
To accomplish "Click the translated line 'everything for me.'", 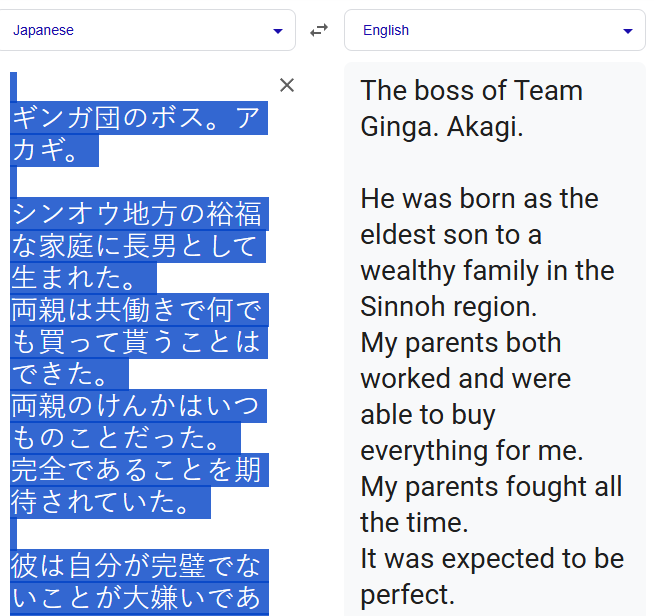I will tap(472, 450).
